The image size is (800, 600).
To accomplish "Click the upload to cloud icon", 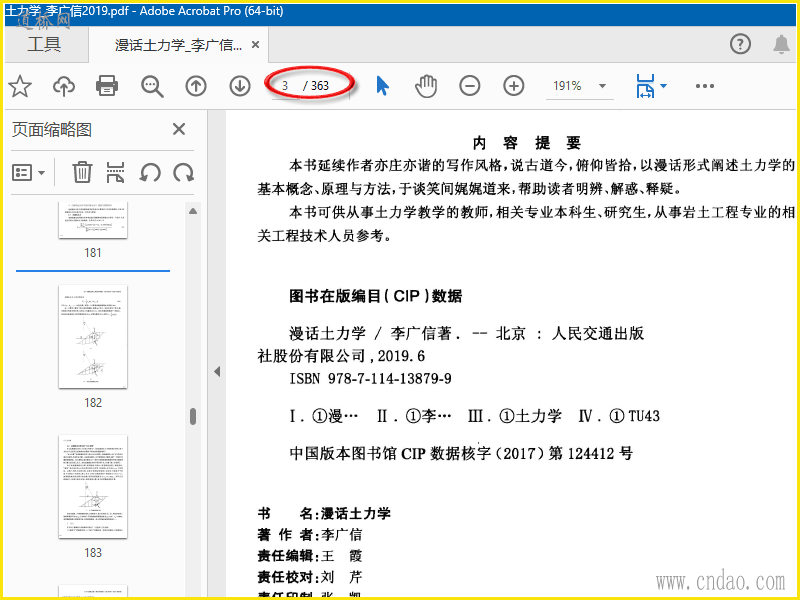I will click(64, 86).
